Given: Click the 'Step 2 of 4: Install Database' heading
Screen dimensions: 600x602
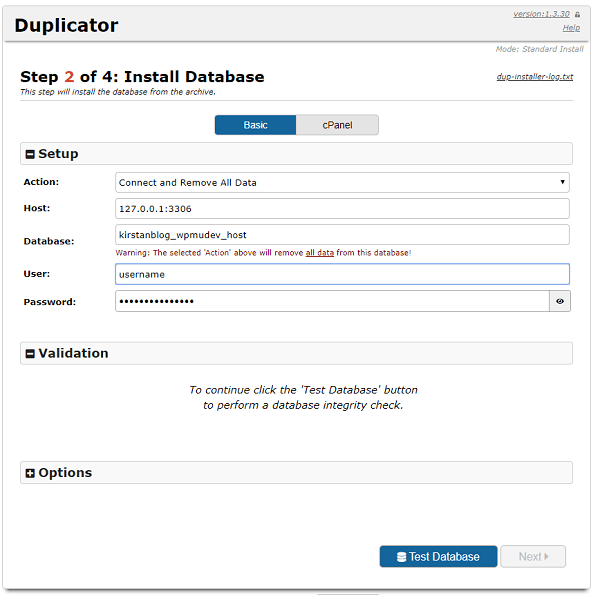Looking at the screenshot, I should tap(142, 77).
